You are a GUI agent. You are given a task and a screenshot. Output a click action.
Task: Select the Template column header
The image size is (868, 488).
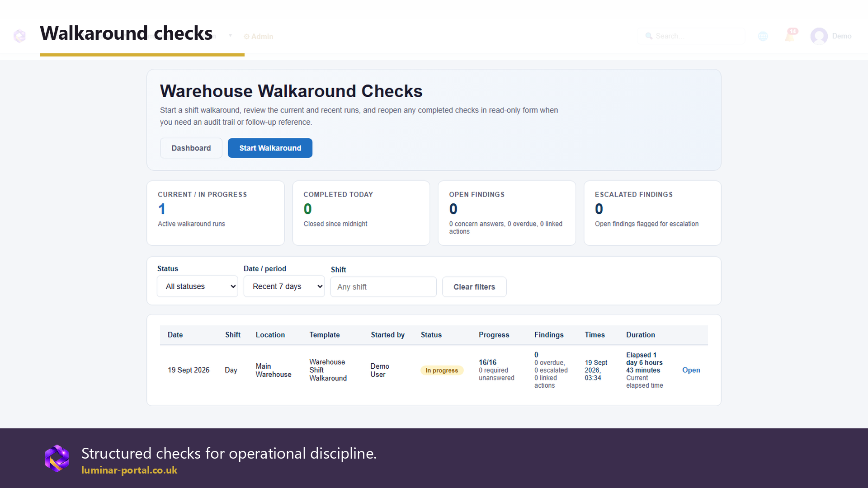tap(324, 335)
